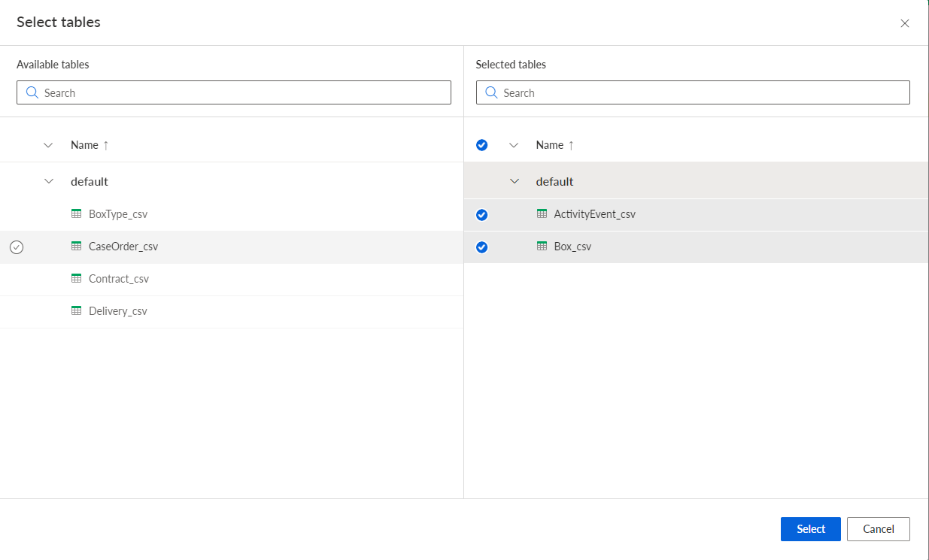Collapse the default group in Selected tables
The image size is (929, 560).
[x=515, y=181]
